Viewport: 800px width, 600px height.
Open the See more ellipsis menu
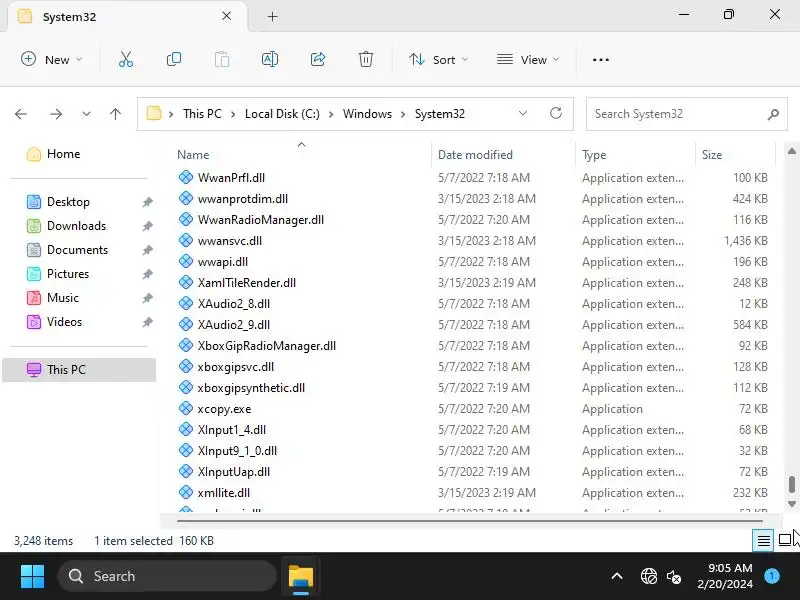tap(601, 60)
